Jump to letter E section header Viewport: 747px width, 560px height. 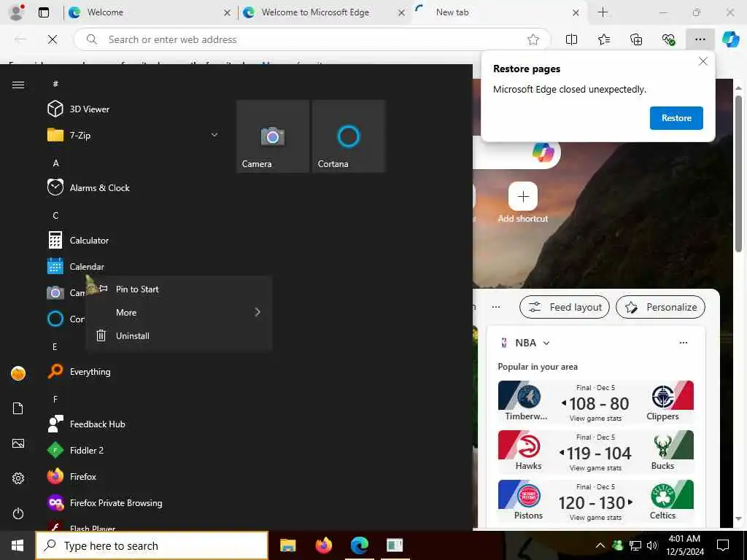pyautogui.click(x=55, y=346)
